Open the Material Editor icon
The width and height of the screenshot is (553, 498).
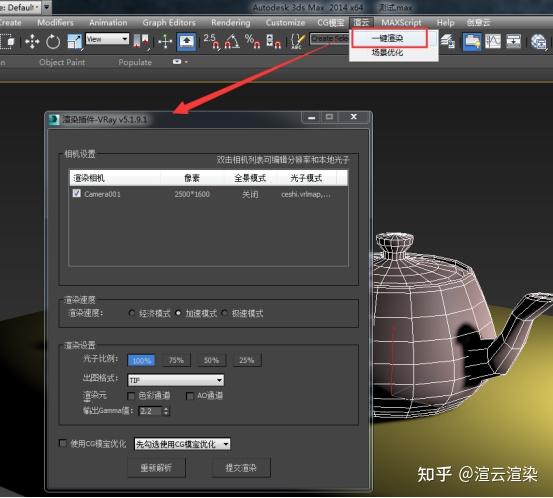click(x=539, y=42)
